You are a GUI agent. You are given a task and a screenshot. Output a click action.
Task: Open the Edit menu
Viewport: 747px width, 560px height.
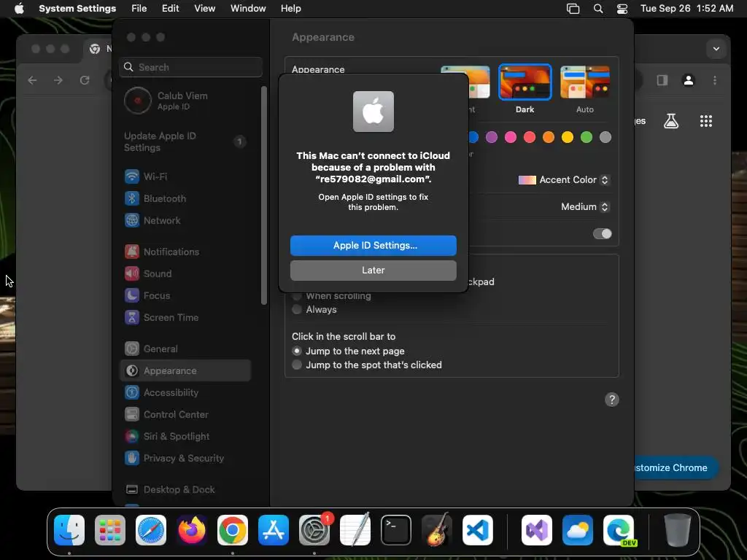[170, 9]
